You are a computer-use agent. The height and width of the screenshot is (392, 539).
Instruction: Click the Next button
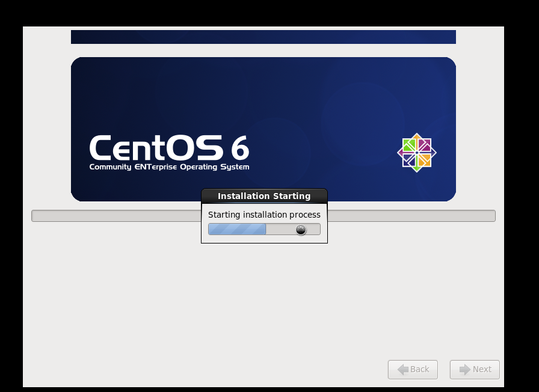(x=475, y=369)
